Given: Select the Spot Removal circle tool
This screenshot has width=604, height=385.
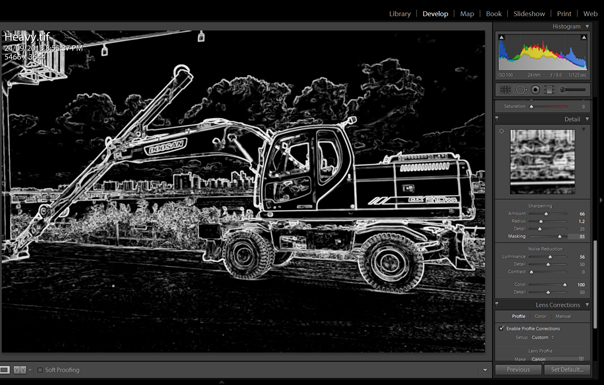Looking at the screenshot, I should point(521,90).
